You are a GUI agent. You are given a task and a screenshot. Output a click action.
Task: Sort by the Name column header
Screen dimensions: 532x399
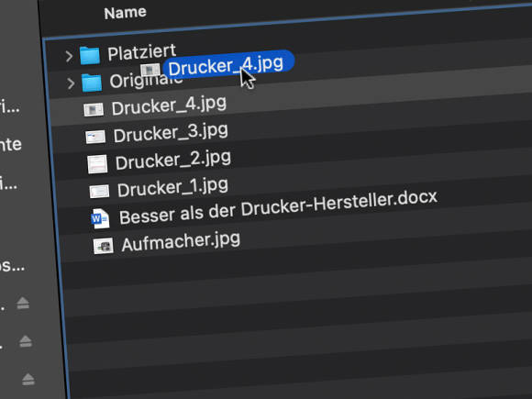coord(125,13)
